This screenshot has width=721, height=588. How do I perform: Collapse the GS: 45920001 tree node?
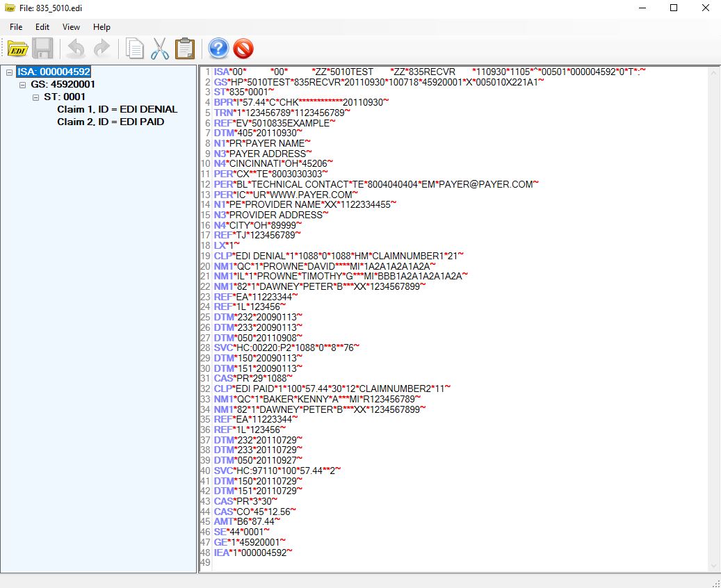pos(22,85)
